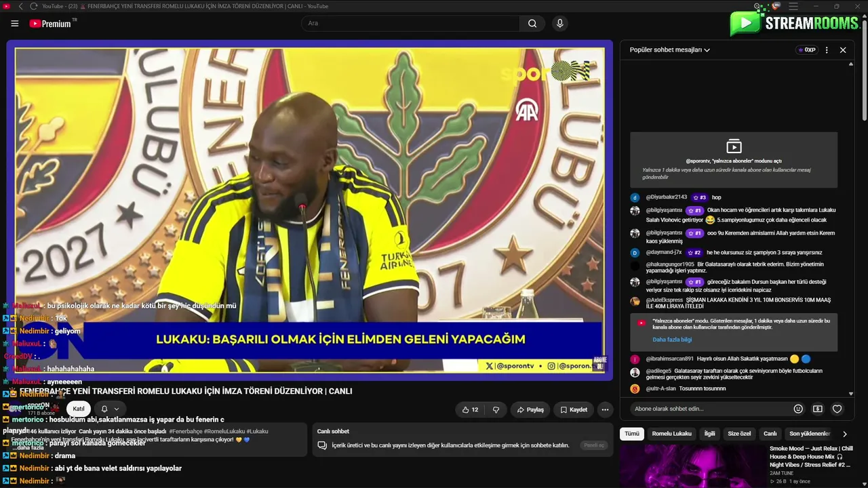Click the #2 badge beside @daymand-j7x

[x=694, y=252]
